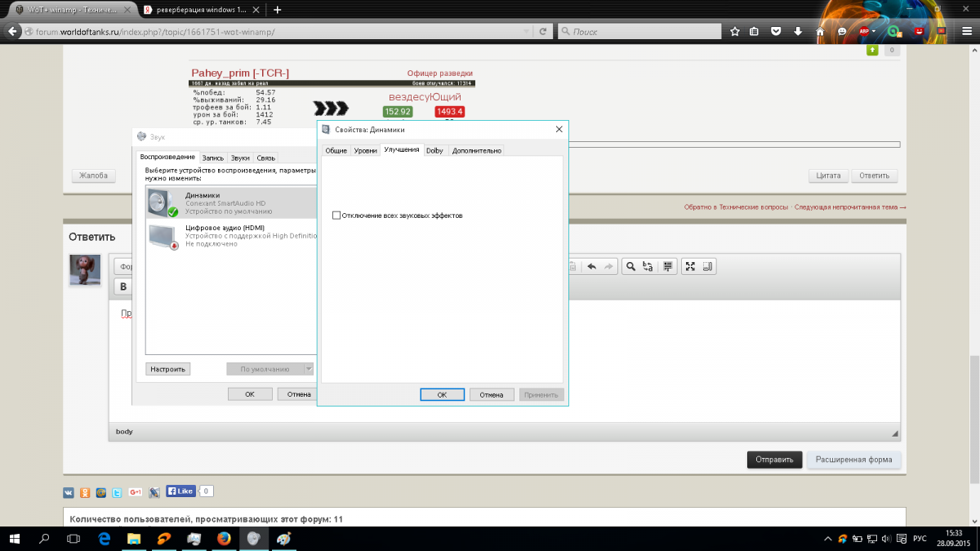Viewport: 980px width, 551px height.
Task: Open Воспроизведение tab in Звук window
Action: pyautogui.click(x=167, y=157)
